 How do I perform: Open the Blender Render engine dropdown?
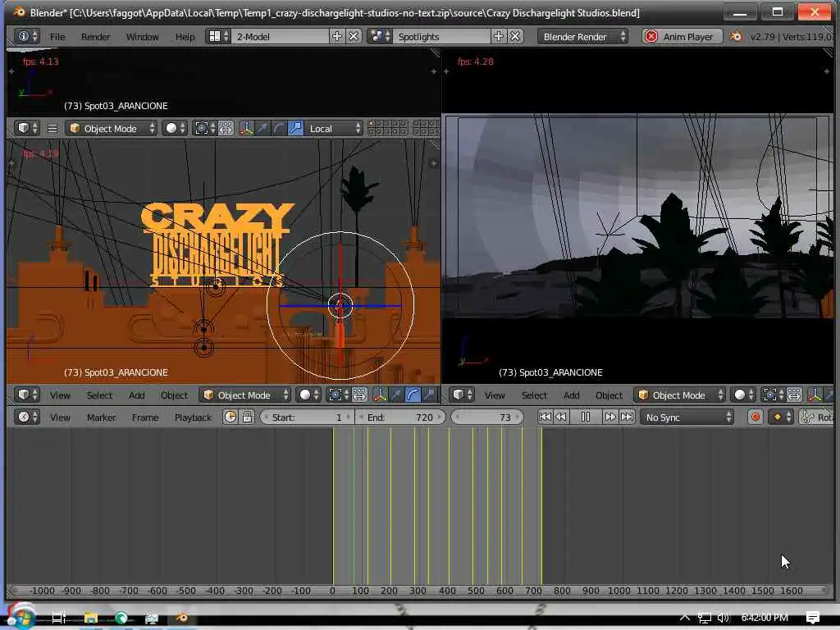(x=583, y=36)
